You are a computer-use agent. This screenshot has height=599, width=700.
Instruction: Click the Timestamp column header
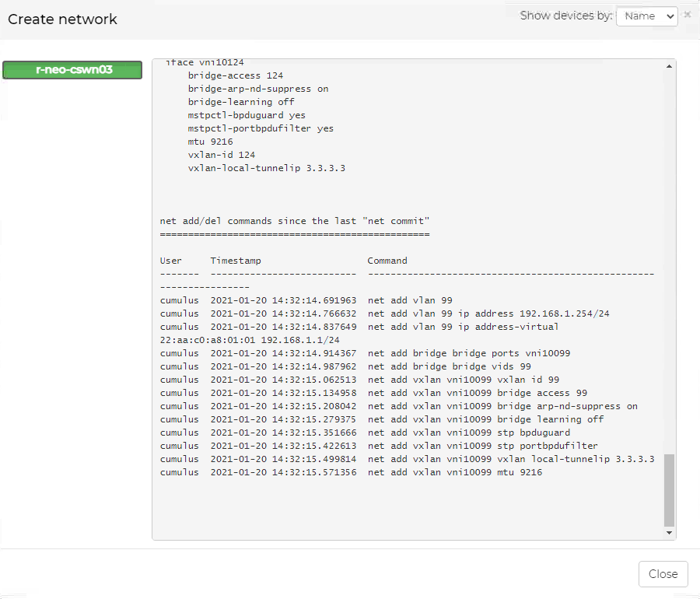[x=236, y=261]
